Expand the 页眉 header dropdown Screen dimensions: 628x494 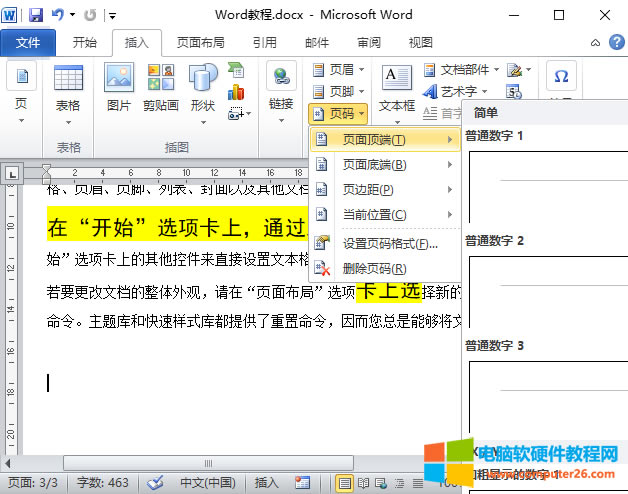[x=338, y=70]
